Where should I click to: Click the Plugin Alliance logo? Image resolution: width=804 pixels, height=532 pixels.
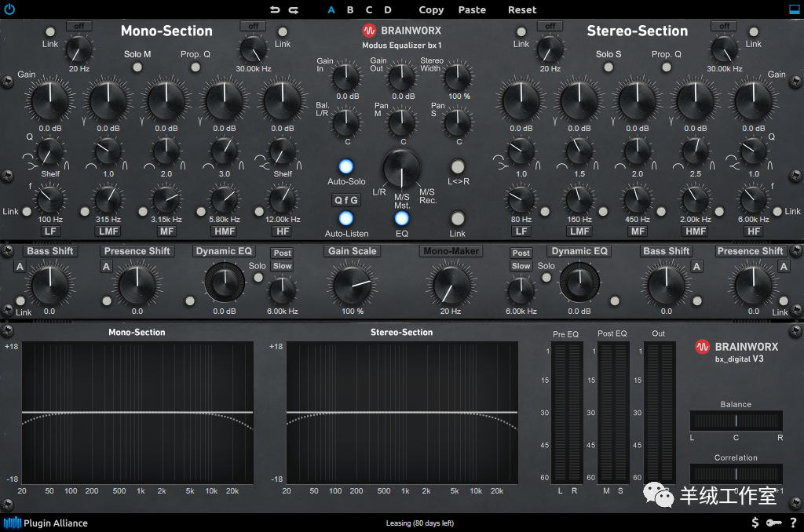(x=46, y=523)
